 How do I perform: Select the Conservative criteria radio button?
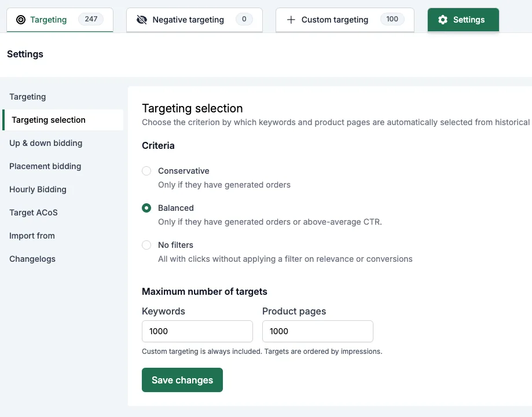point(146,171)
